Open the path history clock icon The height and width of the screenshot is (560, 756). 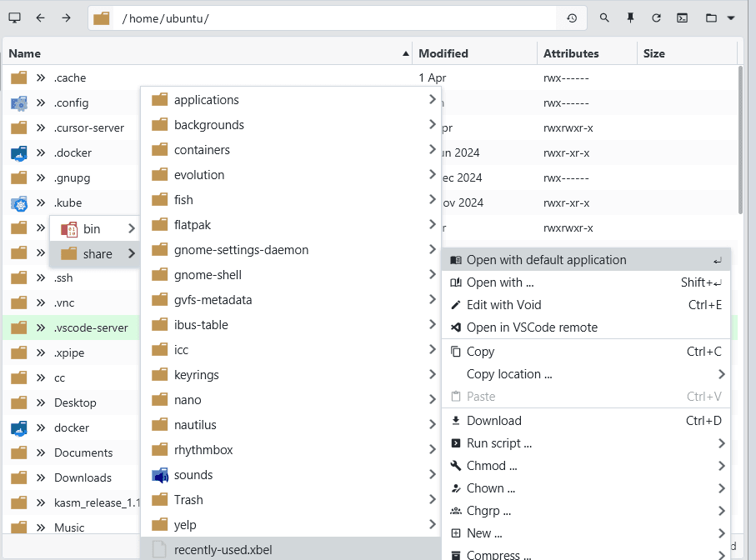tap(572, 18)
